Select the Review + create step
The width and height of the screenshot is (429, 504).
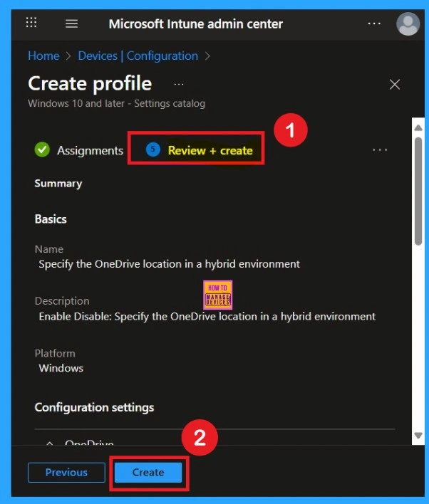210,150
